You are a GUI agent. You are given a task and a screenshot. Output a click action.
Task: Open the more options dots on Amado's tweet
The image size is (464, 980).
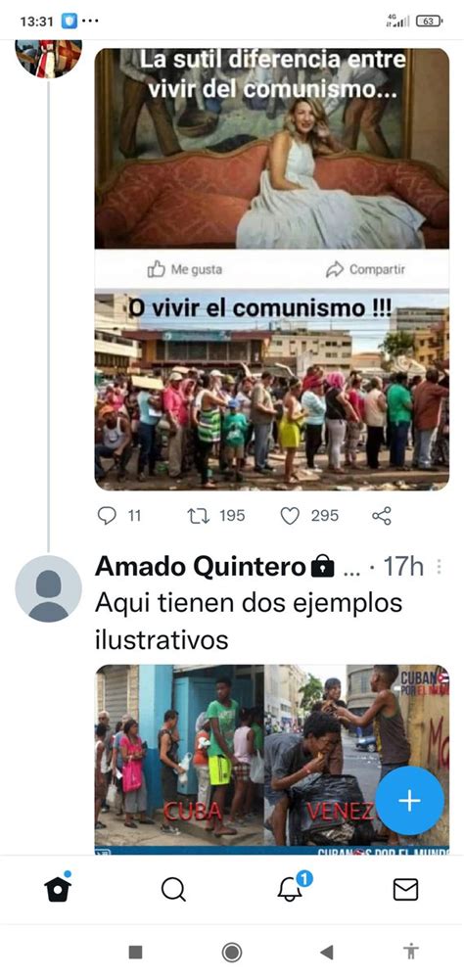pyautogui.click(x=439, y=566)
